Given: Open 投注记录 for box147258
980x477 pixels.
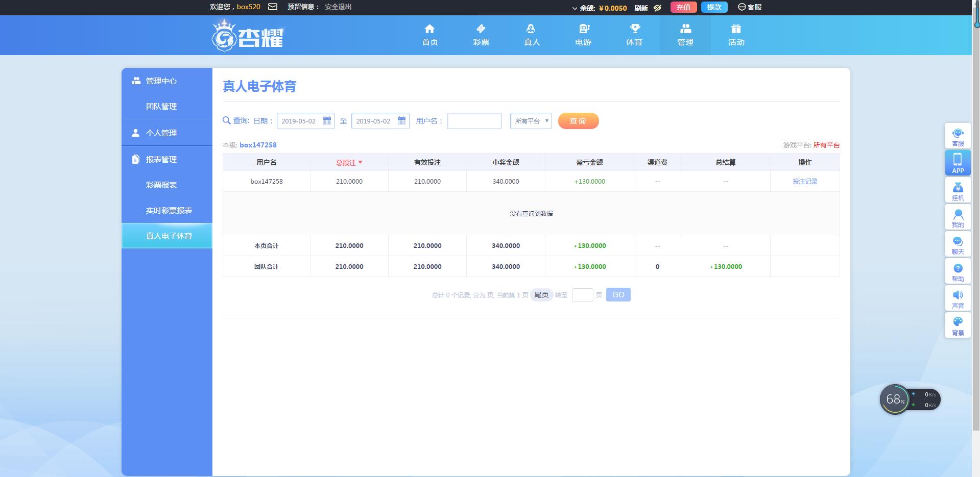Looking at the screenshot, I should click(x=805, y=181).
